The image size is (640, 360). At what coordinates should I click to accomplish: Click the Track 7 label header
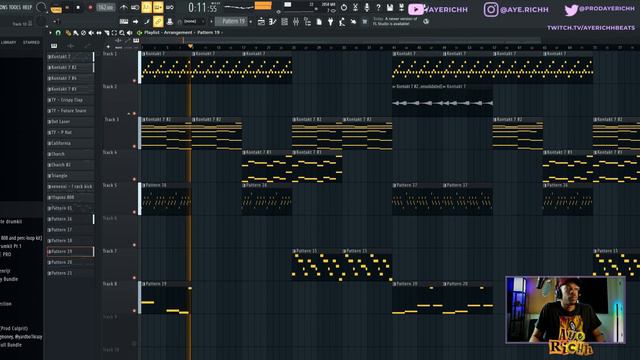pyautogui.click(x=110, y=251)
